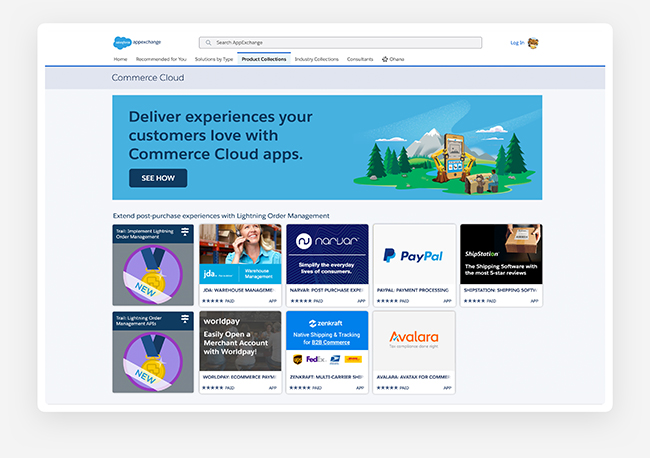Click the Log In link
This screenshot has height=458, width=650.
[x=516, y=43]
